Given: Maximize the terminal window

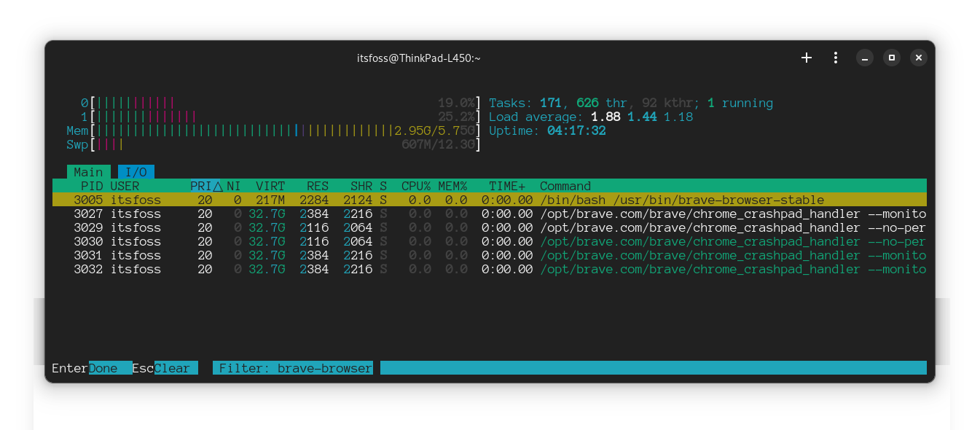Looking at the screenshot, I should pyautogui.click(x=891, y=58).
